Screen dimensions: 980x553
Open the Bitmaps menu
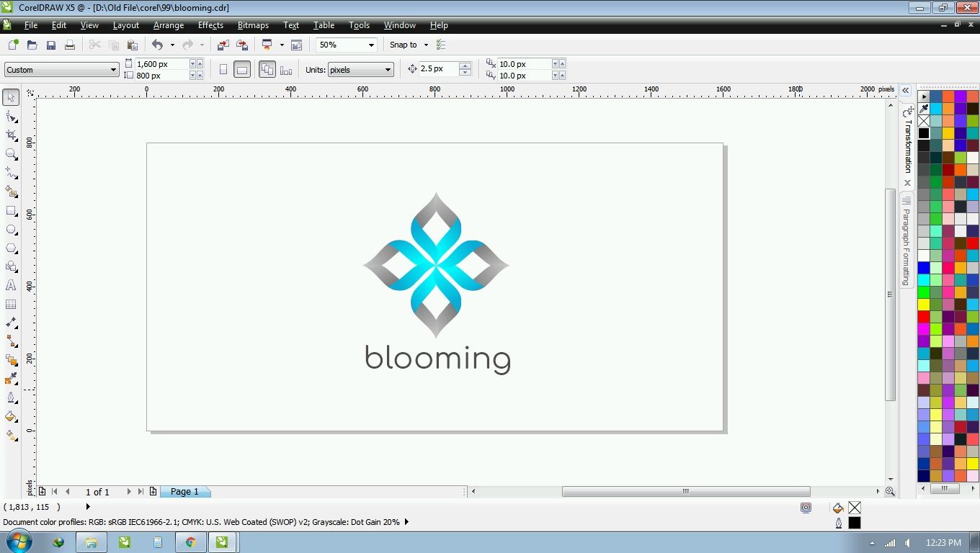coord(253,24)
